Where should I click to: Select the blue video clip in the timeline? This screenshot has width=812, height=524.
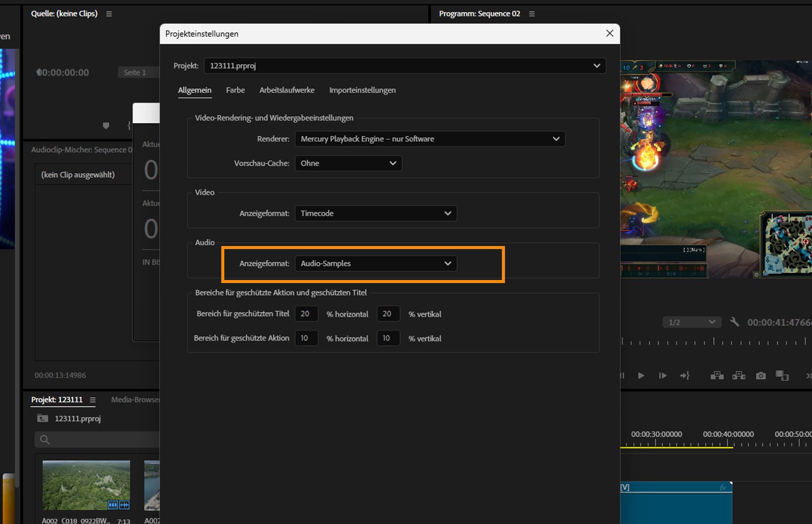point(676,503)
